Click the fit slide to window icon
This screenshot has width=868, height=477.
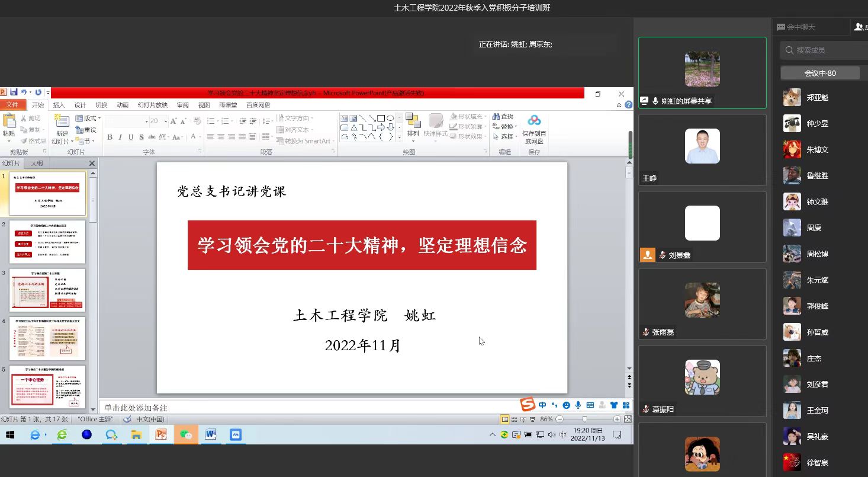(628, 419)
